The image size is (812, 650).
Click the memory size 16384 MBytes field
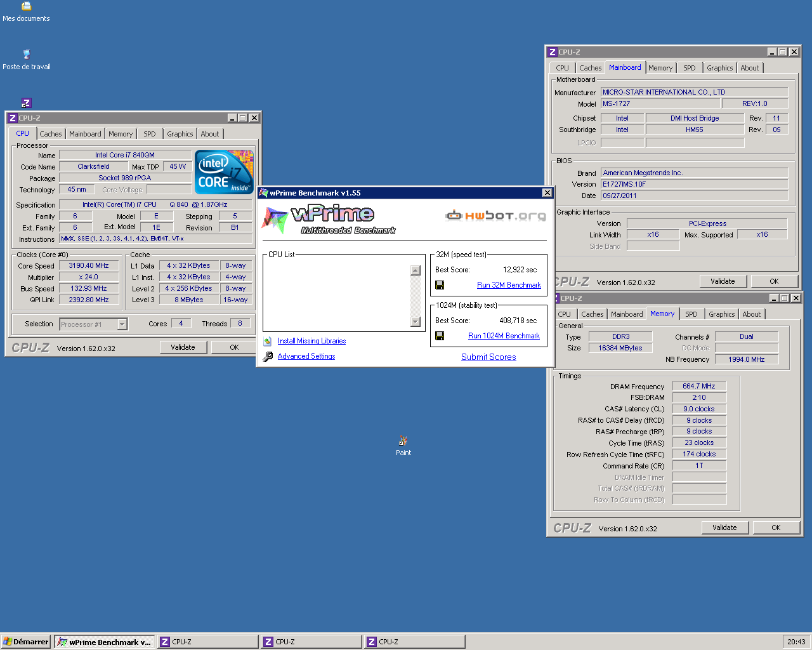click(620, 348)
